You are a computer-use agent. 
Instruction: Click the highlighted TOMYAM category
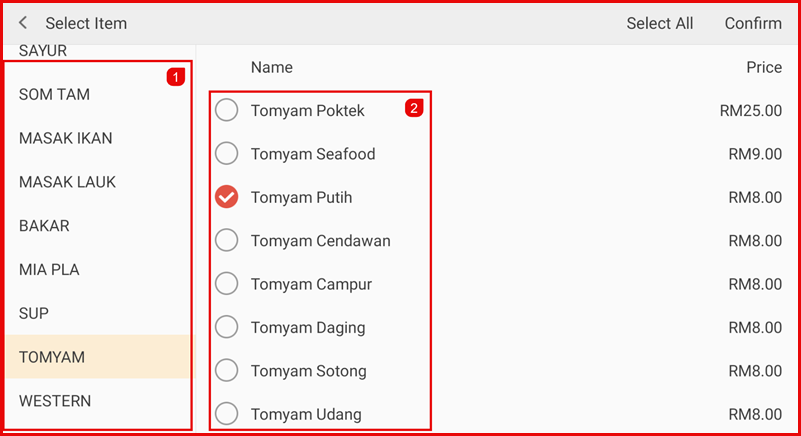(52, 357)
